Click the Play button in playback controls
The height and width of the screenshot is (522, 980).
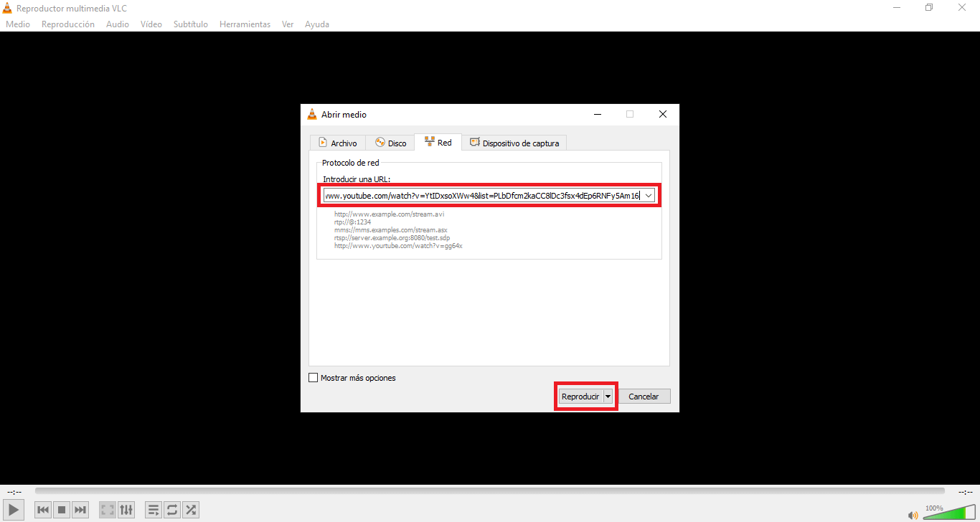coord(14,510)
